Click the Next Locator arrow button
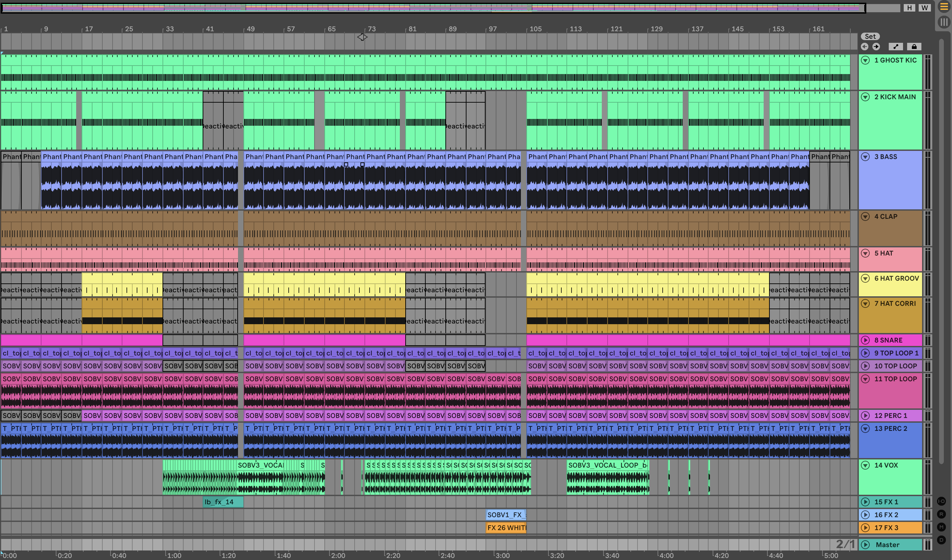Image resolution: width=952 pixels, height=560 pixels. click(876, 47)
